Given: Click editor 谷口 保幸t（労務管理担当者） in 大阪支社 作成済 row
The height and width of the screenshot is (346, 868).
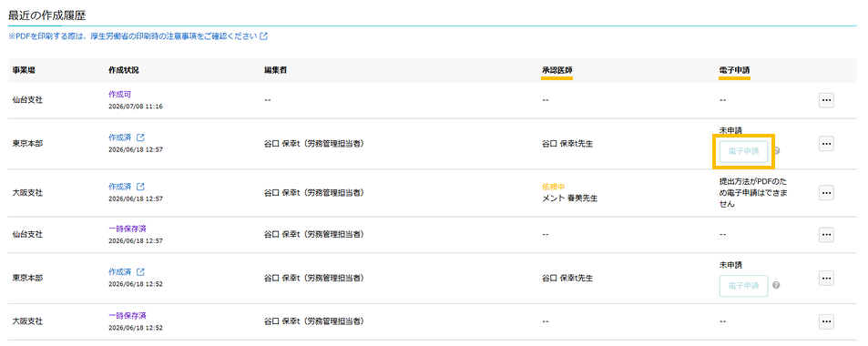Looking at the screenshot, I should click(x=314, y=193).
